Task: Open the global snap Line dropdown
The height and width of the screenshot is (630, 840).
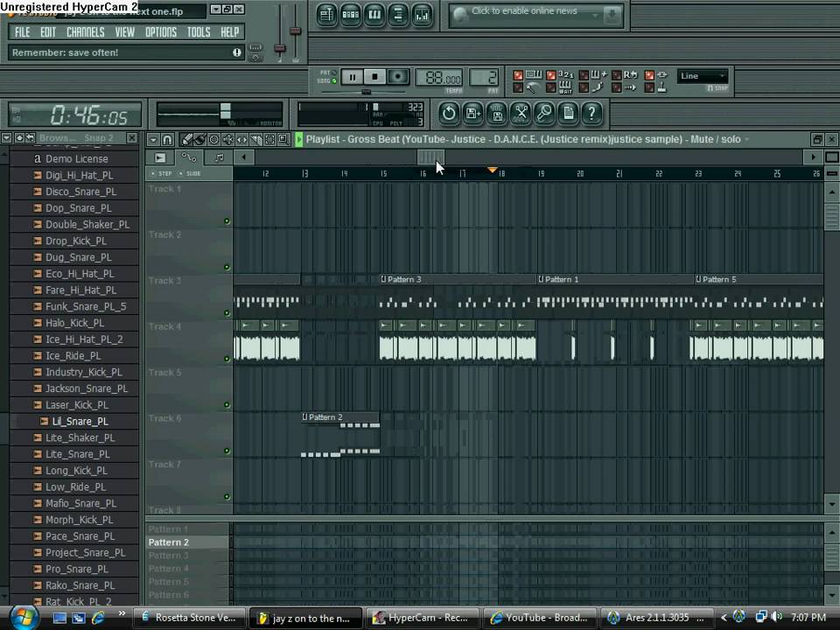Action: [702, 76]
